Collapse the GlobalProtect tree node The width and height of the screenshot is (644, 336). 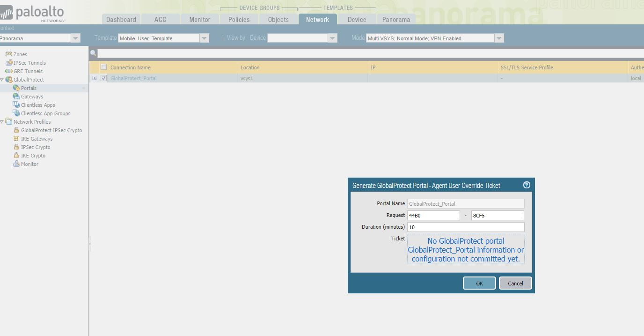coord(2,80)
